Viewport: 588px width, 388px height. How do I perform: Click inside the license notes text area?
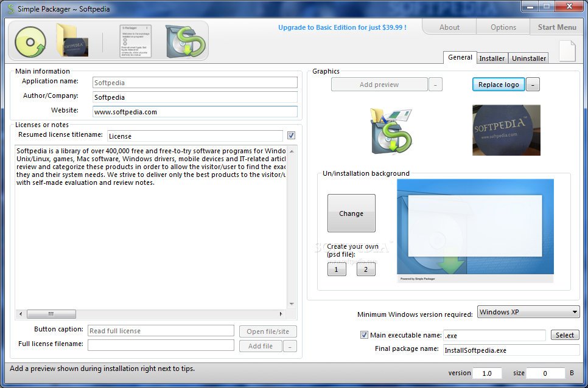point(151,227)
